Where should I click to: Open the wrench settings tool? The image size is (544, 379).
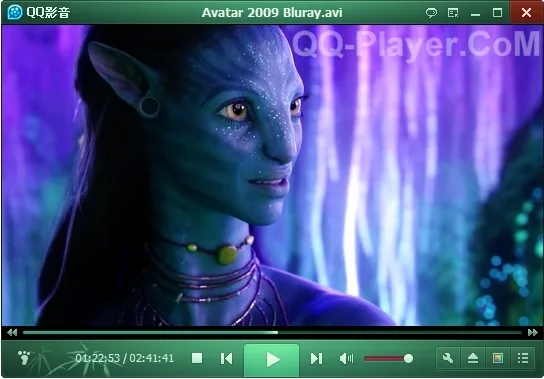[448, 358]
